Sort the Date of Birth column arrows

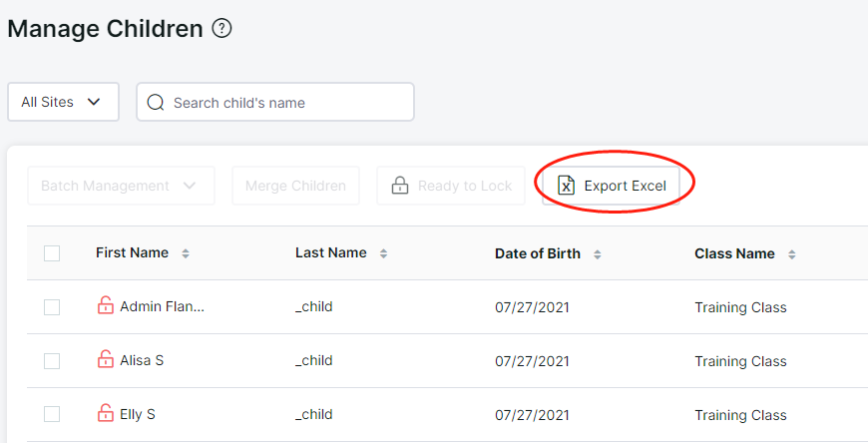598,254
